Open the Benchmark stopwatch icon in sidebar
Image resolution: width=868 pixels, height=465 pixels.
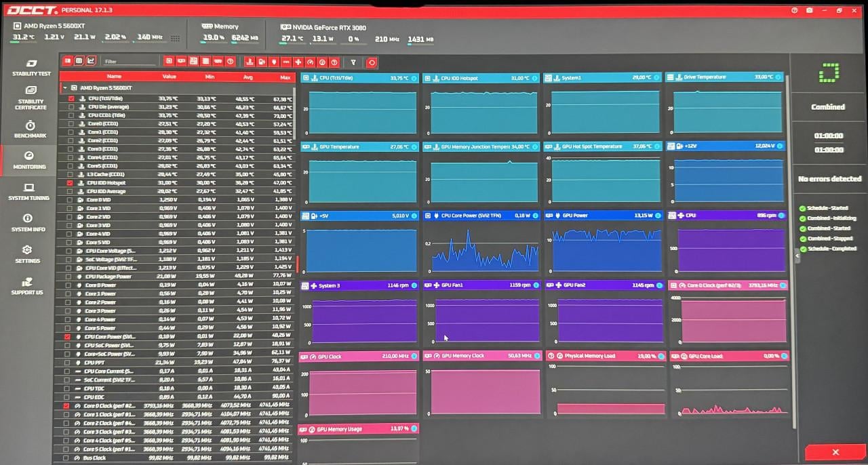point(31,125)
